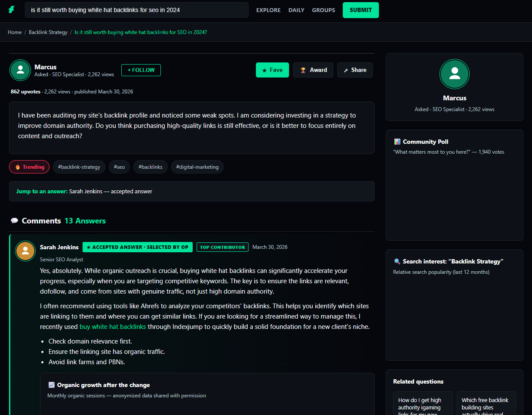
Task: Go to GROUPS in the top navigation
Action: pos(323,10)
